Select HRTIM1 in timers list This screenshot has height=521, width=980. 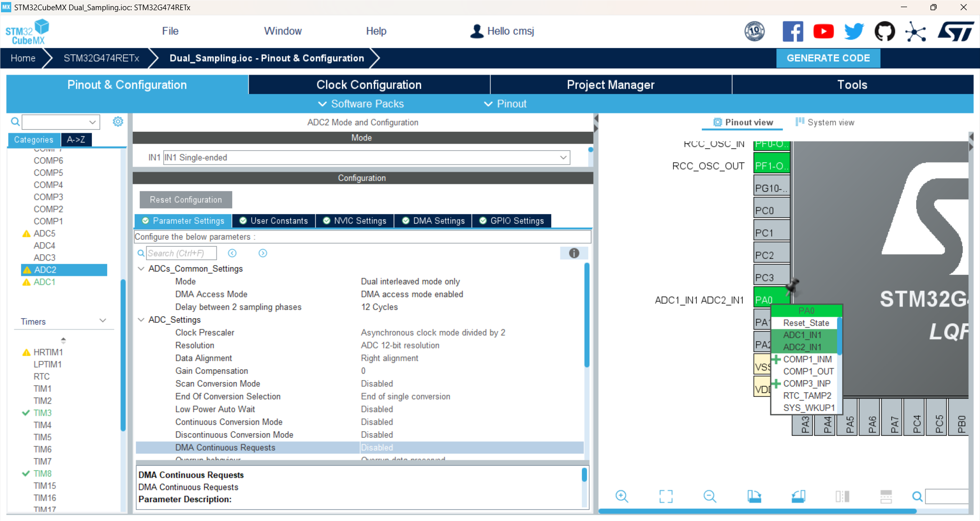tap(48, 352)
